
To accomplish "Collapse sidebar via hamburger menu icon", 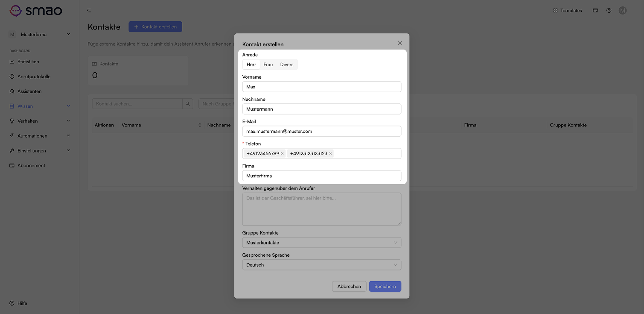I will [89, 11].
